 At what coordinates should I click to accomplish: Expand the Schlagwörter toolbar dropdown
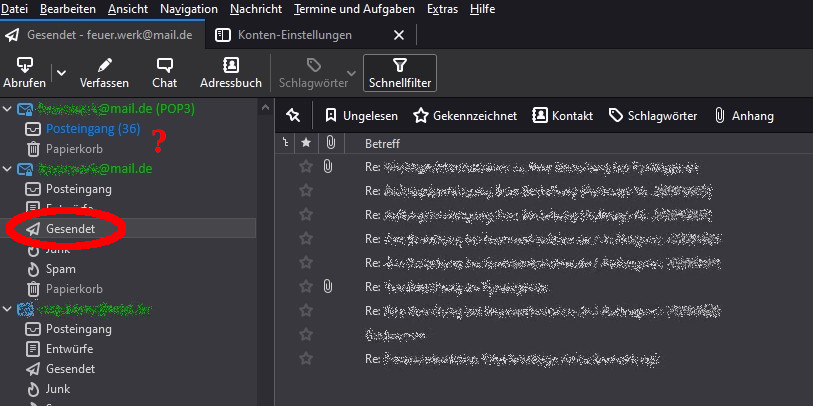(x=350, y=72)
